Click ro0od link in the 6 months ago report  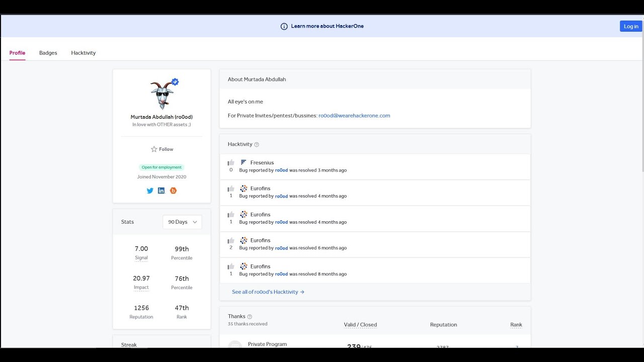[x=281, y=248]
